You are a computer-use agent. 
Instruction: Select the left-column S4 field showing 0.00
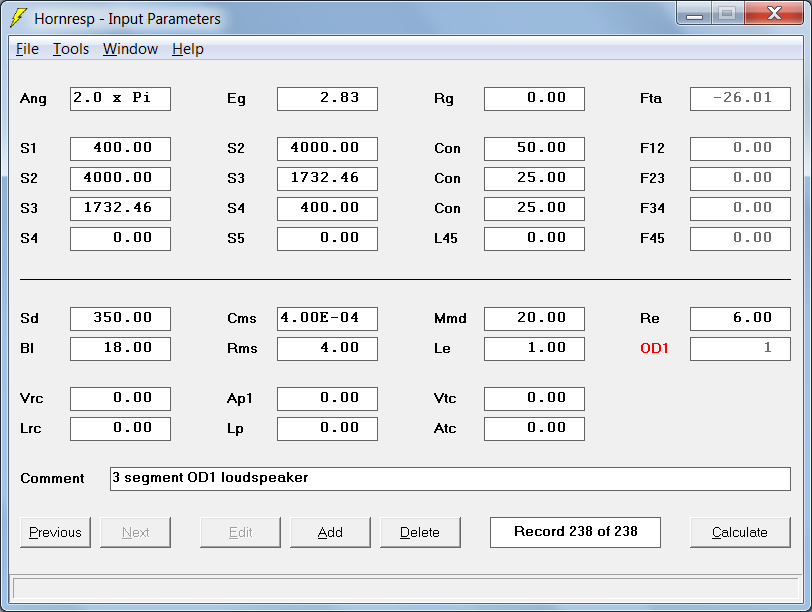120,239
